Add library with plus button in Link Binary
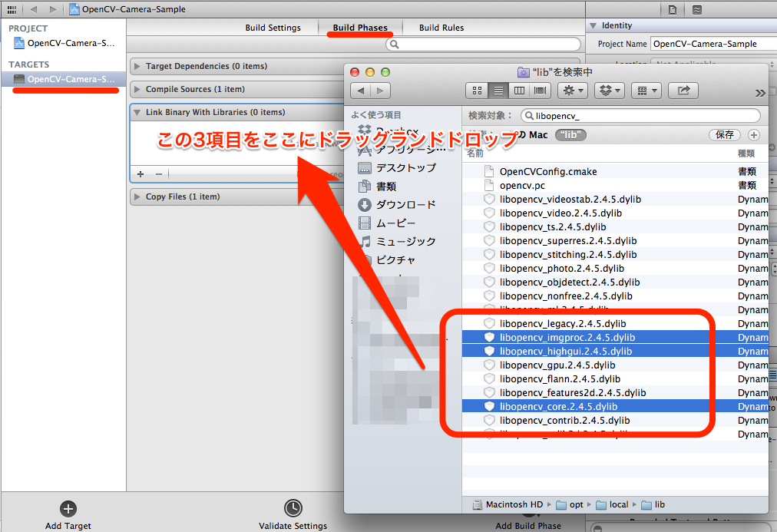 pos(141,173)
